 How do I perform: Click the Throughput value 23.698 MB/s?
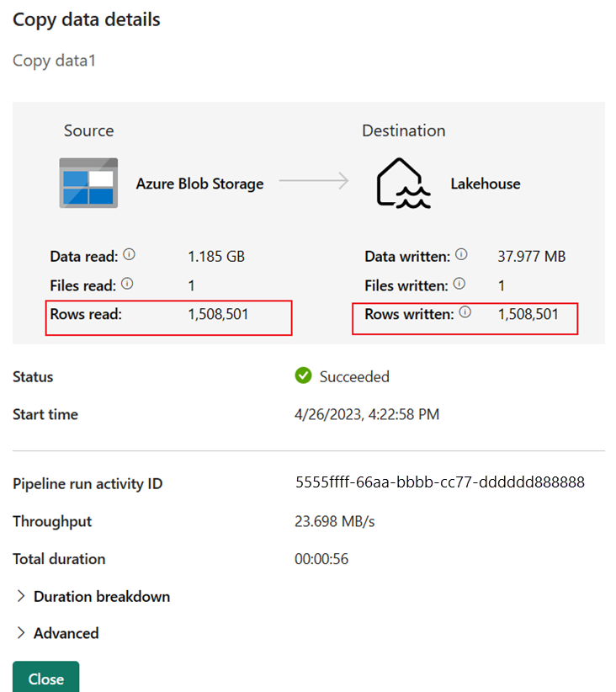[x=334, y=522]
